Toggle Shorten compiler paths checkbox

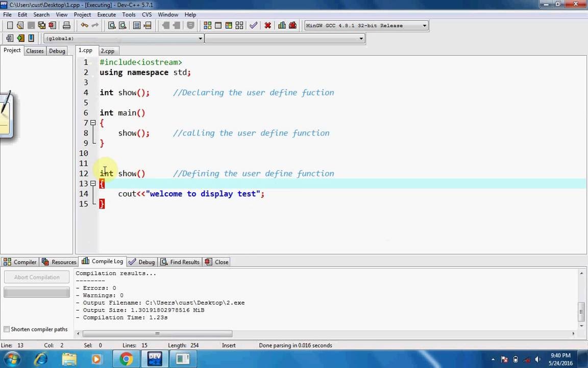[x=6, y=329]
